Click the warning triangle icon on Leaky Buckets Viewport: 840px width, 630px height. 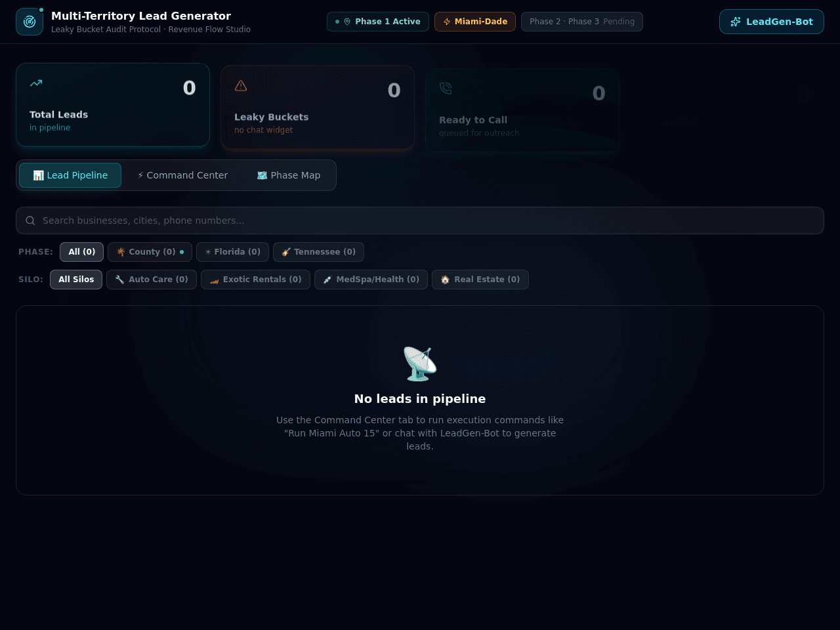pos(241,85)
